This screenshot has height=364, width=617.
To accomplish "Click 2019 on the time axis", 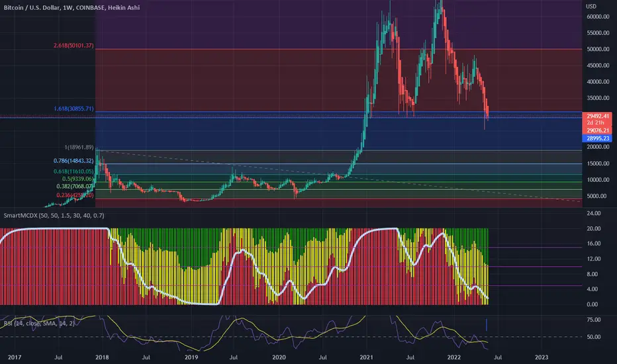I will tap(191, 357).
